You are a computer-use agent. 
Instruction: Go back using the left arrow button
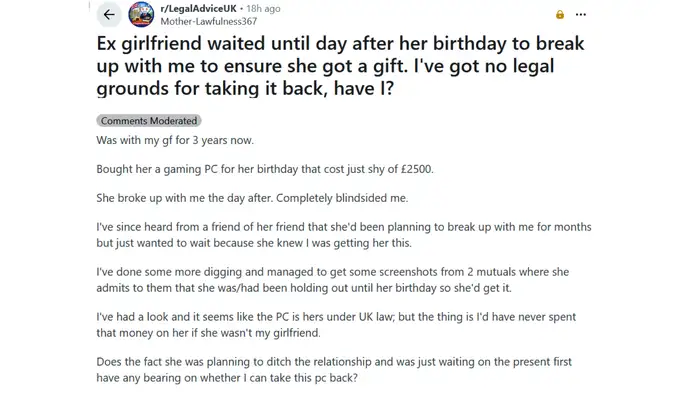tap(109, 15)
